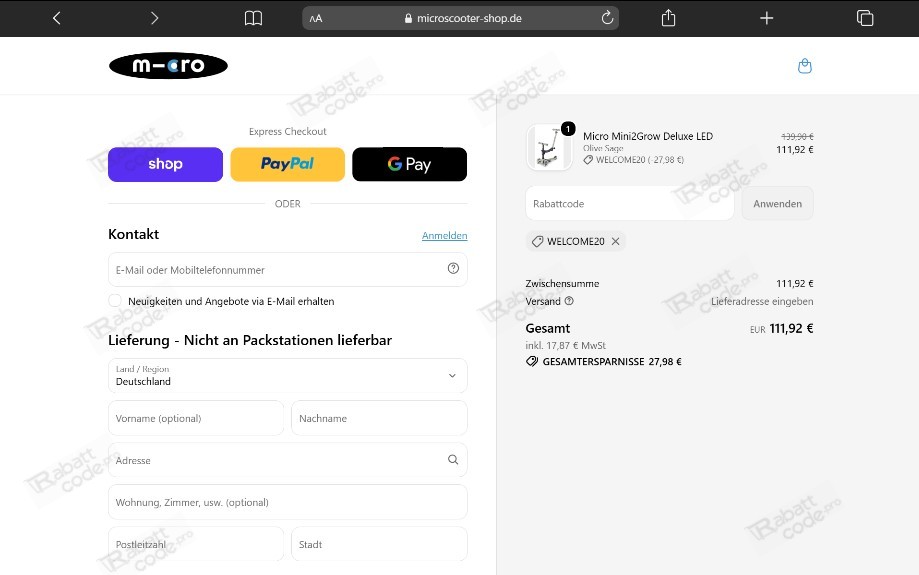Viewport: 919px width, 575px height.
Task: Go back with the browser back arrow
Action: (x=56, y=18)
